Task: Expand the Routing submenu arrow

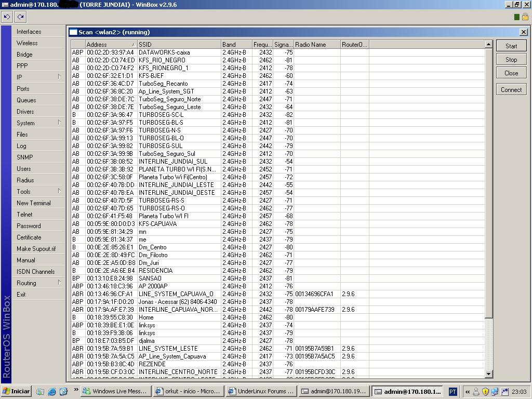Action: (59, 282)
